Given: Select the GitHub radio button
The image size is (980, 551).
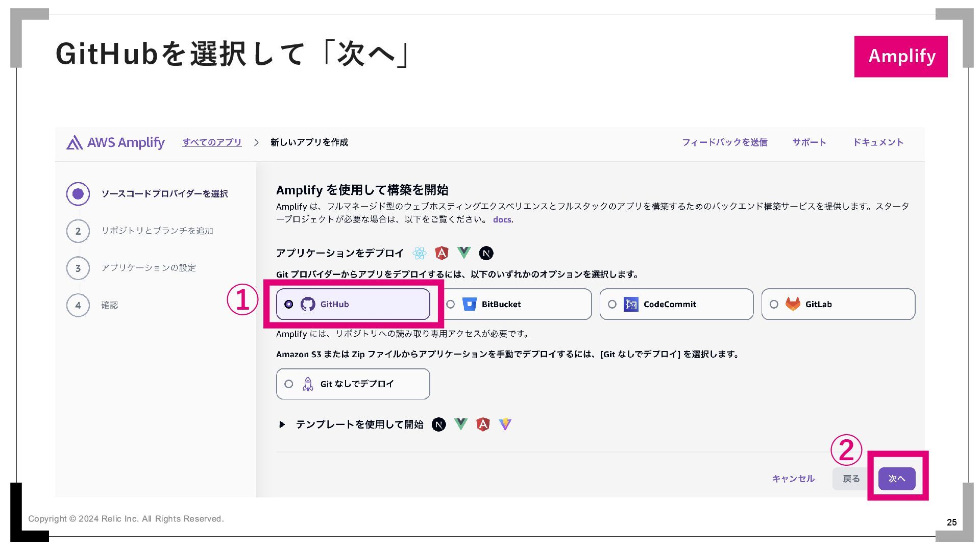Looking at the screenshot, I should [x=289, y=304].
